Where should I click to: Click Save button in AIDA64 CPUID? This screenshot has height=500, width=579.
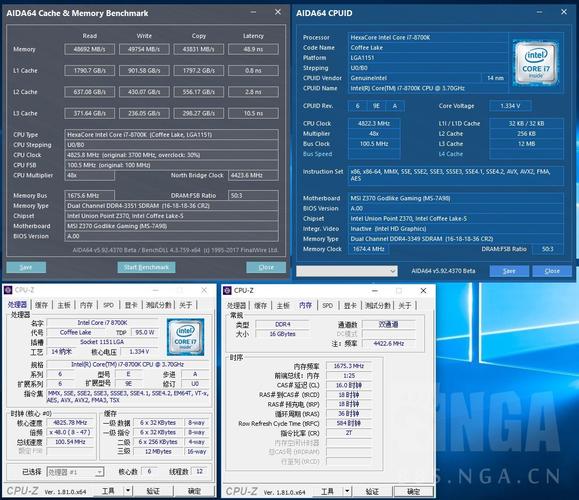coord(509,271)
